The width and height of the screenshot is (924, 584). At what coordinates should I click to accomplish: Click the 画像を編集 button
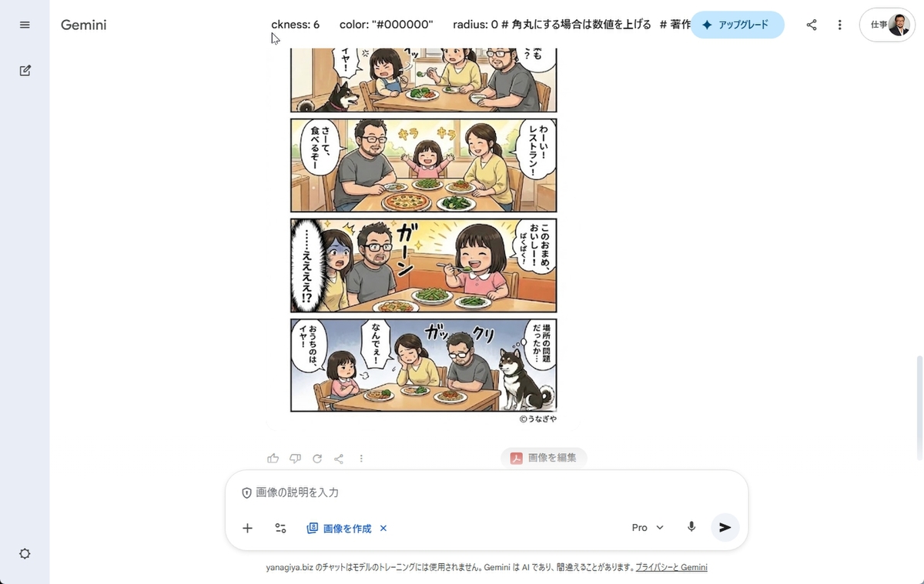544,458
